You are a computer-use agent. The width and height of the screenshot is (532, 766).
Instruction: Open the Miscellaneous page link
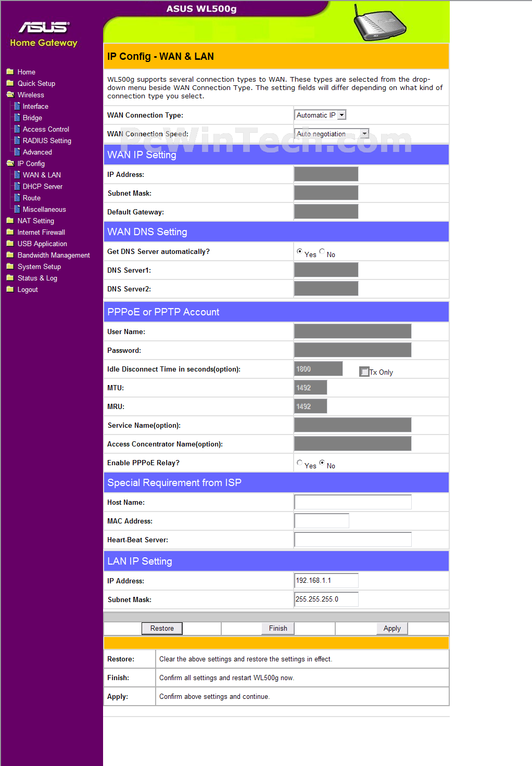coord(44,209)
